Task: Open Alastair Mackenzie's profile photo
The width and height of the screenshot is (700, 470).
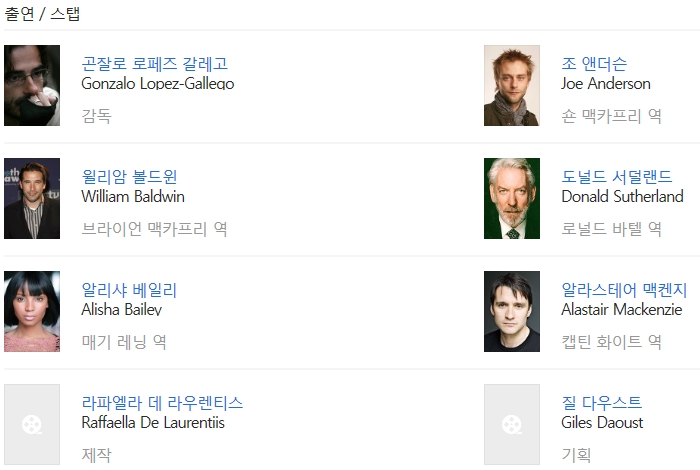Action: point(512,311)
